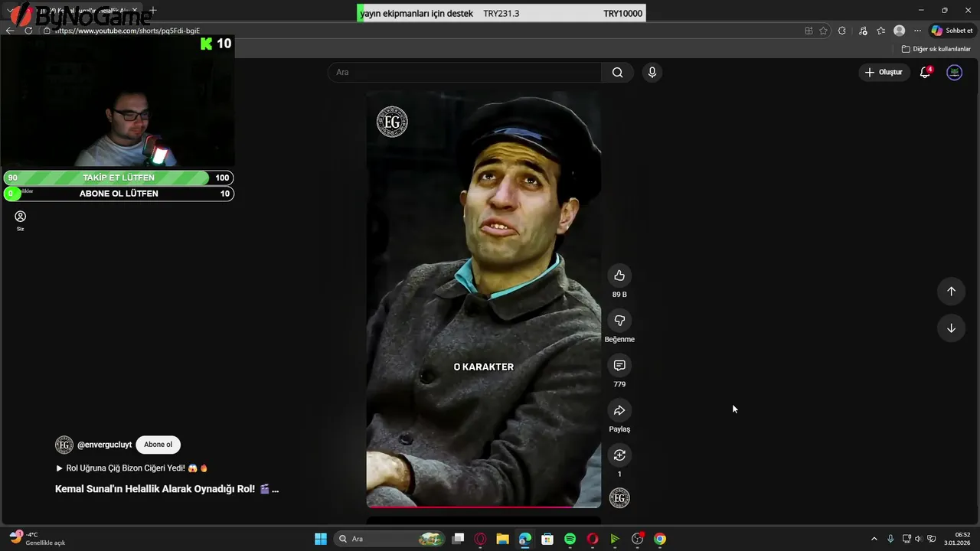Open the 'Rol Uğruna Çiğ Bizon Ciğeri Yedi!' link
Image resolution: width=980 pixels, height=551 pixels.
tap(132, 468)
